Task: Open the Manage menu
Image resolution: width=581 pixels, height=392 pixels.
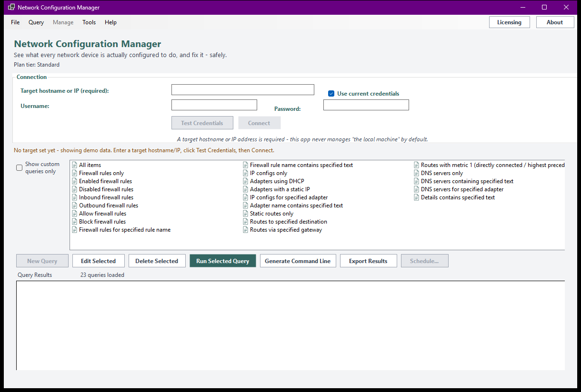Action: pyautogui.click(x=63, y=22)
